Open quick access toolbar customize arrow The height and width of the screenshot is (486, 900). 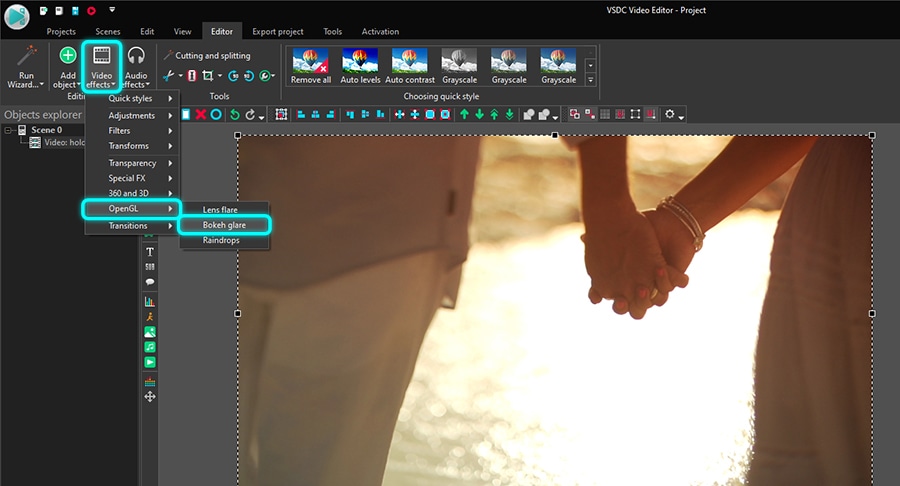point(112,10)
